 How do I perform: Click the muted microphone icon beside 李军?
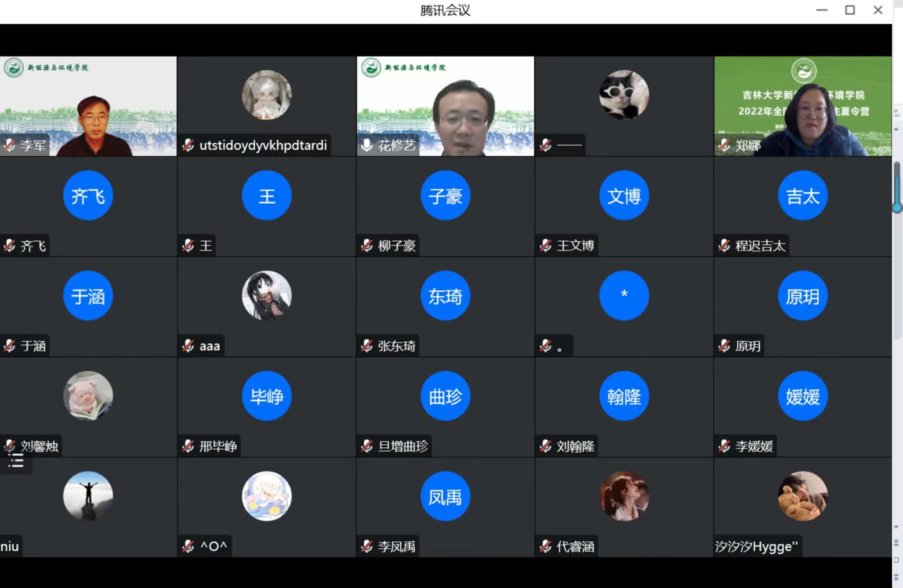tap(9, 145)
